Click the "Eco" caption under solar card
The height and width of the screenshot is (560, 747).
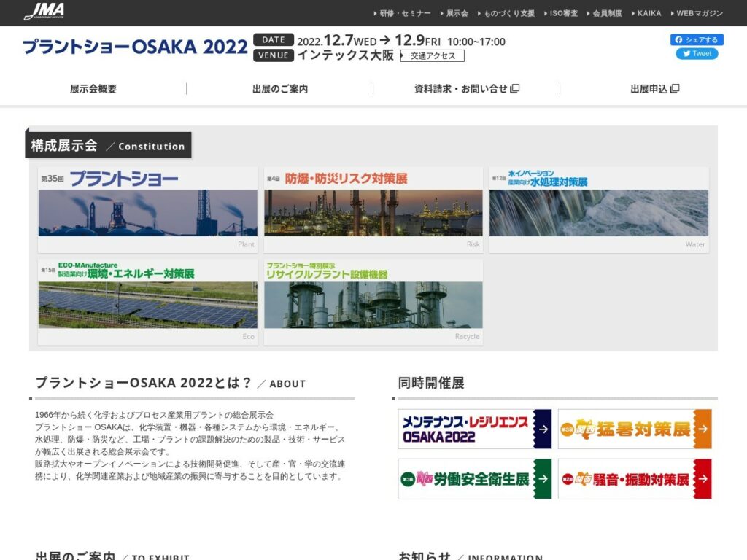pos(248,337)
